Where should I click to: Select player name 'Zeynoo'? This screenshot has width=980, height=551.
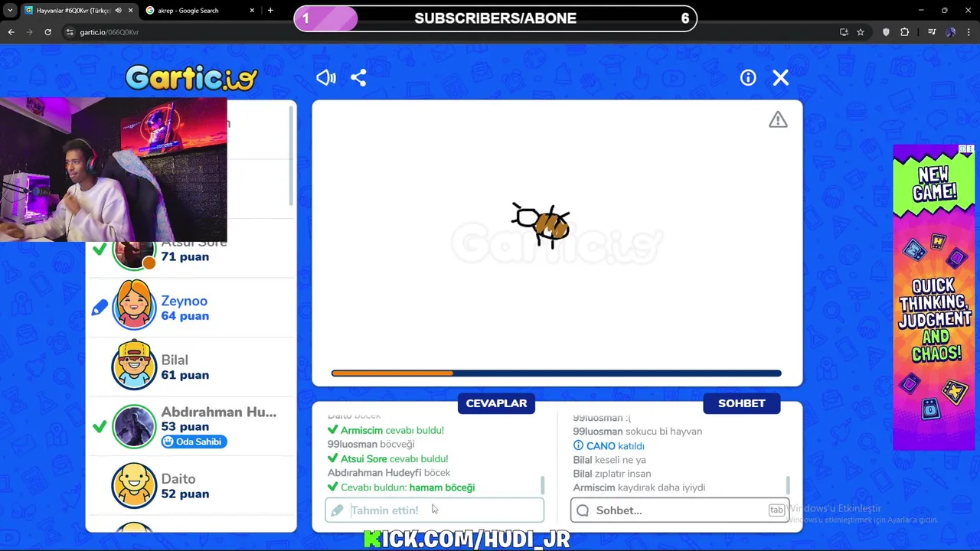click(184, 301)
